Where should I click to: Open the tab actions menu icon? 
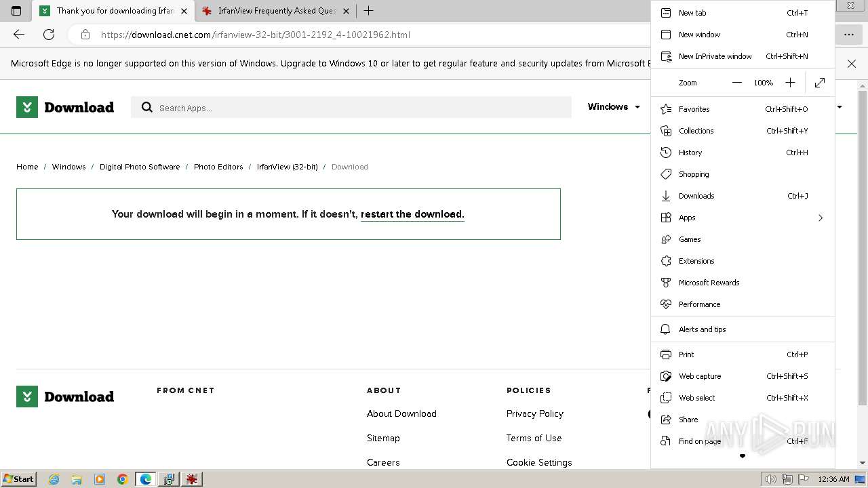(16, 11)
